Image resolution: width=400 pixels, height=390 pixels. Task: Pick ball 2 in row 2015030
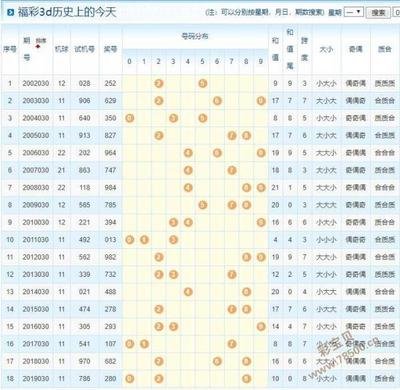coord(159,309)
